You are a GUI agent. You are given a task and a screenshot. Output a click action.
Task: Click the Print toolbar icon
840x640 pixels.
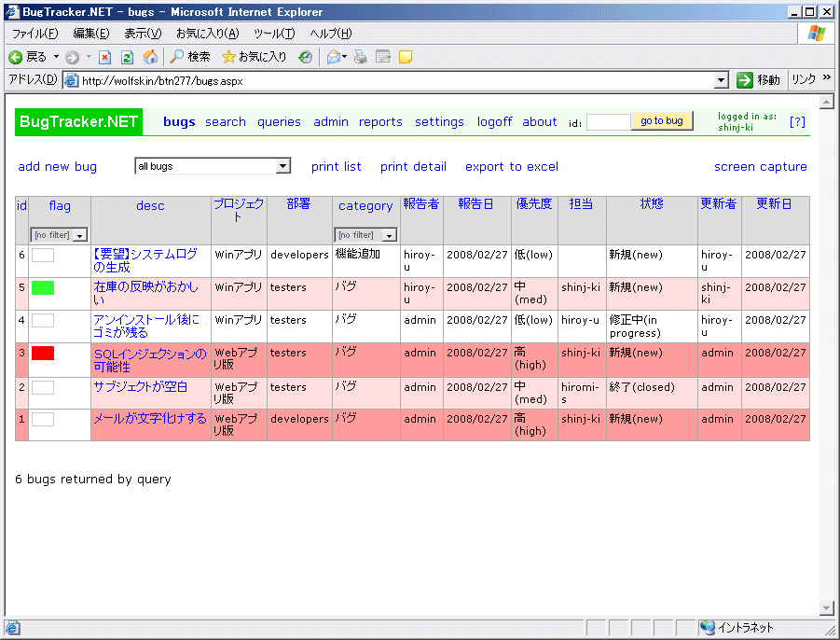(x=359, y=57)
